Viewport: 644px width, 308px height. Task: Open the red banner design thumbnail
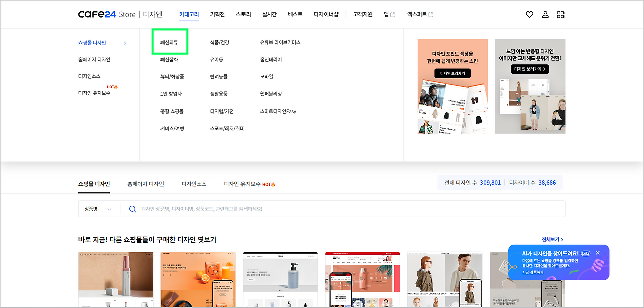[x=362, y=280]
